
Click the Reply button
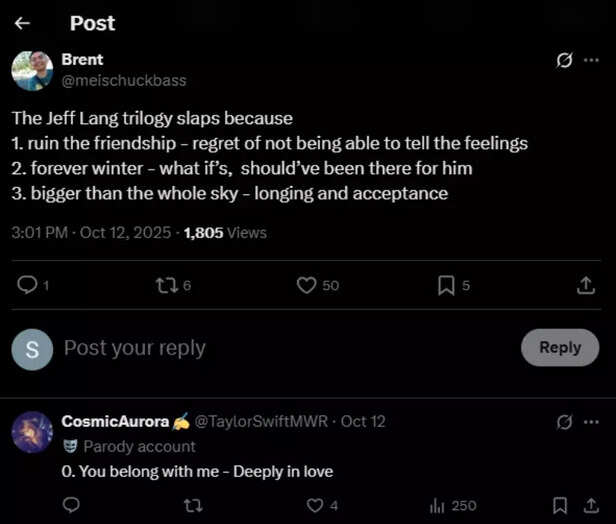coord(559,347)
